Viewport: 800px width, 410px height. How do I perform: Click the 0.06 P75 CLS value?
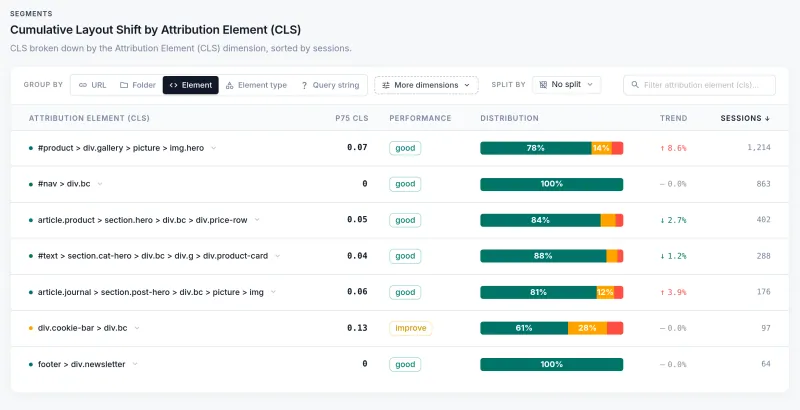pos(357,292)
